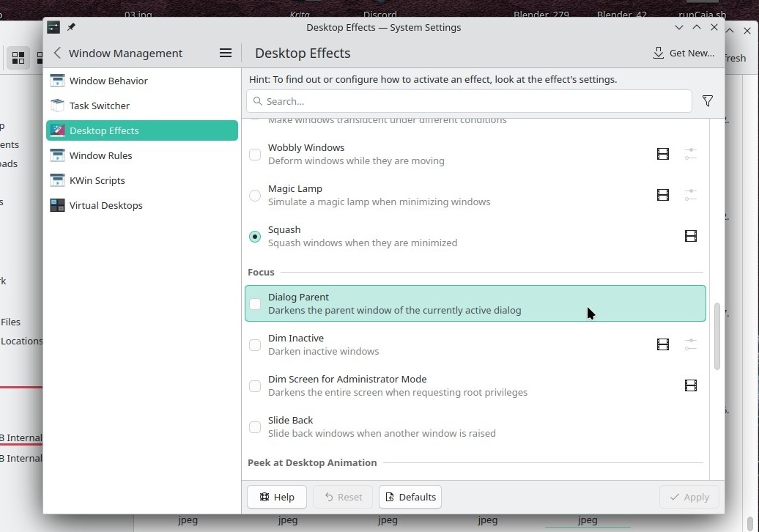Open Virtual Desktops settings
Screen dimensions: 759x532
142,205
